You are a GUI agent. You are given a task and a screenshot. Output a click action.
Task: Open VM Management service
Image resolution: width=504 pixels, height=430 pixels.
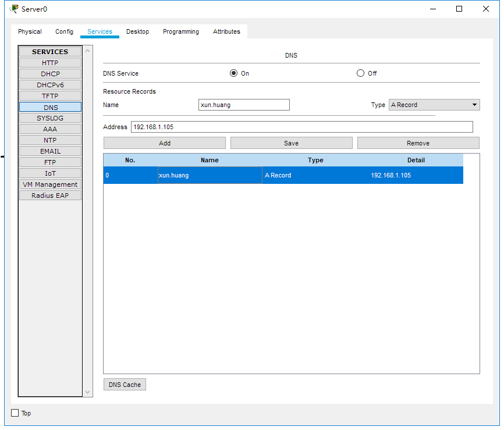[50, 184]
